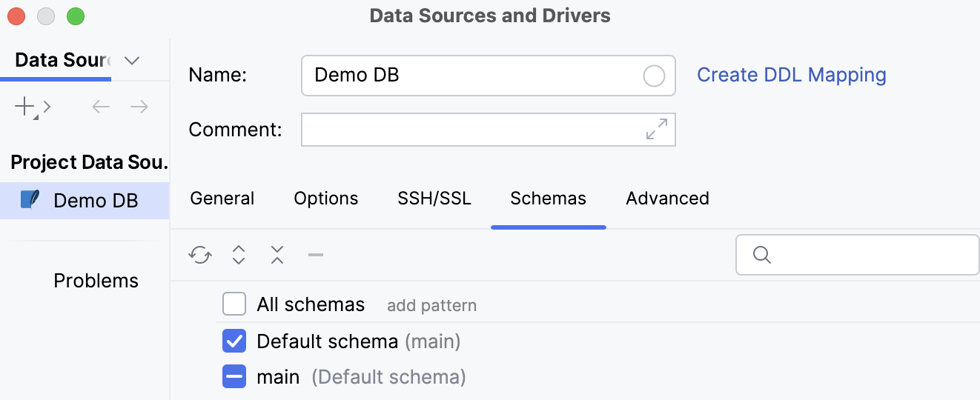Toggle the main schema checkbox
The image size is (980, 400).
tap(234, 377)
